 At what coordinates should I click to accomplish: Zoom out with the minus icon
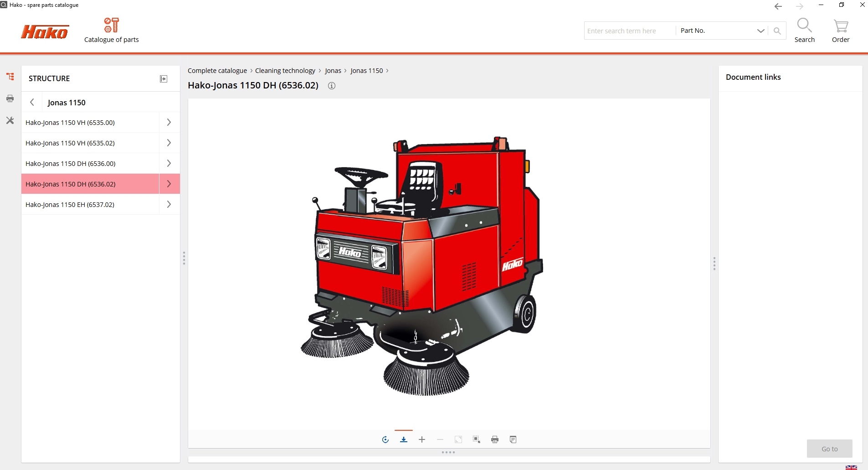tap(440, 439)
